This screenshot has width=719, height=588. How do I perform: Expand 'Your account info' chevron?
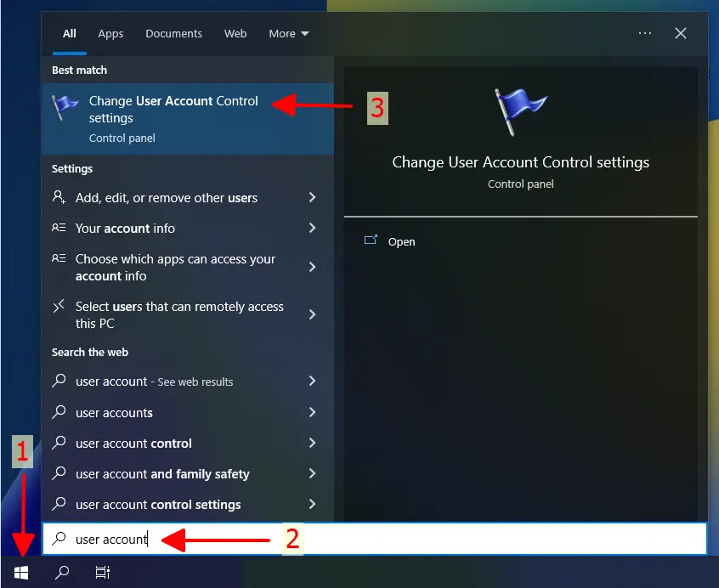[312, 228]
